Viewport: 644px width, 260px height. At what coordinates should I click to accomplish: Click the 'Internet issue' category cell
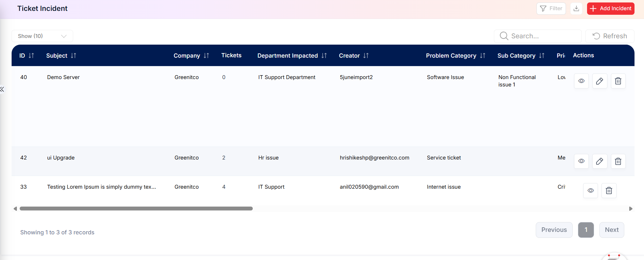pos(444,187)
